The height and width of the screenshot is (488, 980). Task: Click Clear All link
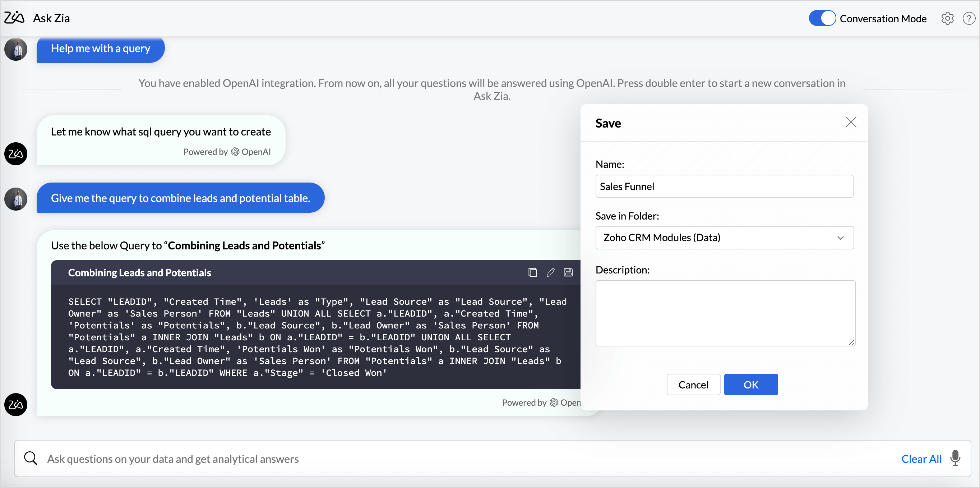coord(921,459)
